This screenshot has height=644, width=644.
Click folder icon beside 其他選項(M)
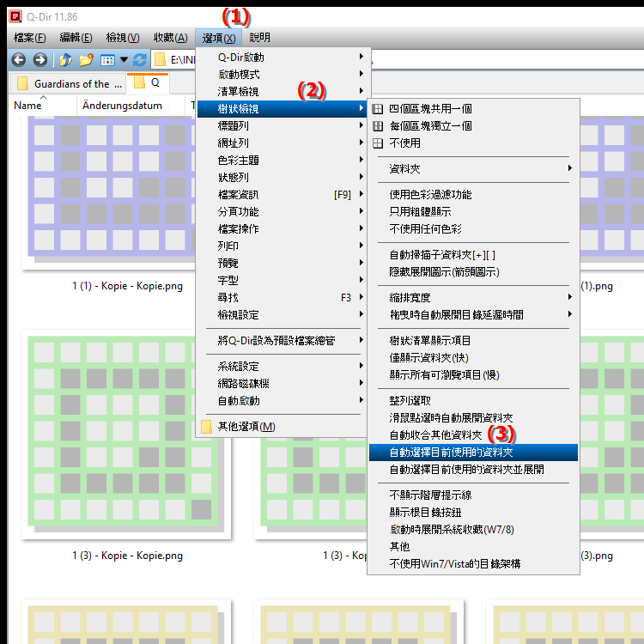tap(206, 427)
